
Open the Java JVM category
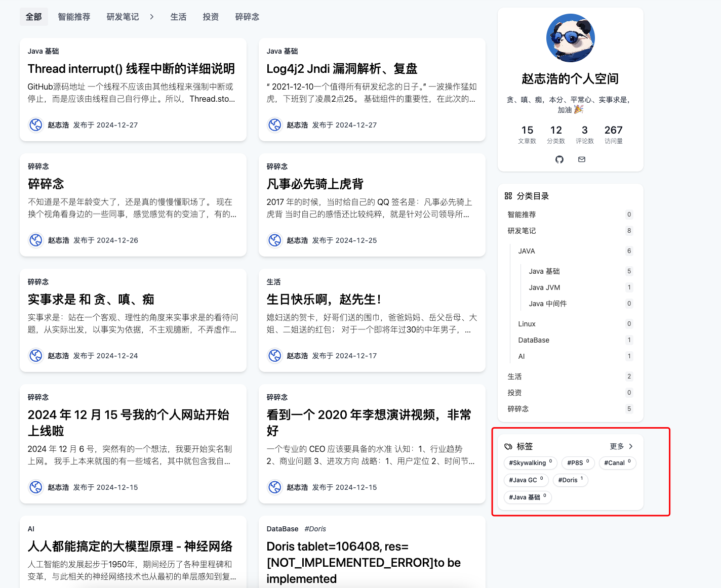coord(544,287)
